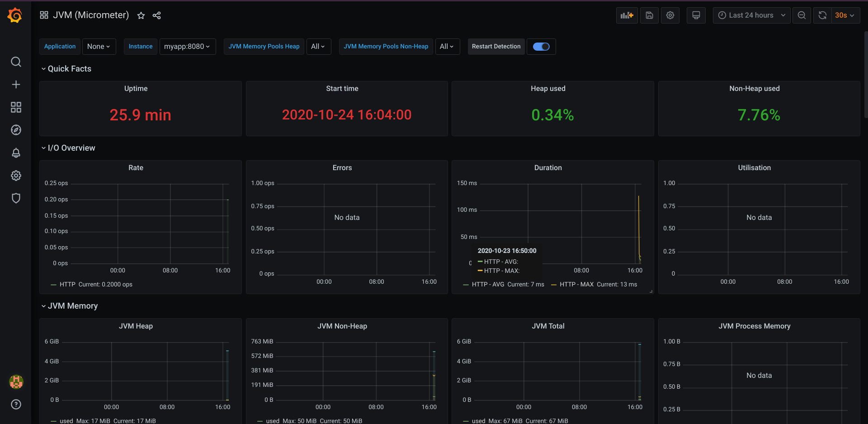Open the Errors panel title menu
This screenshot has height=424, width=868.
coord(342,168)
